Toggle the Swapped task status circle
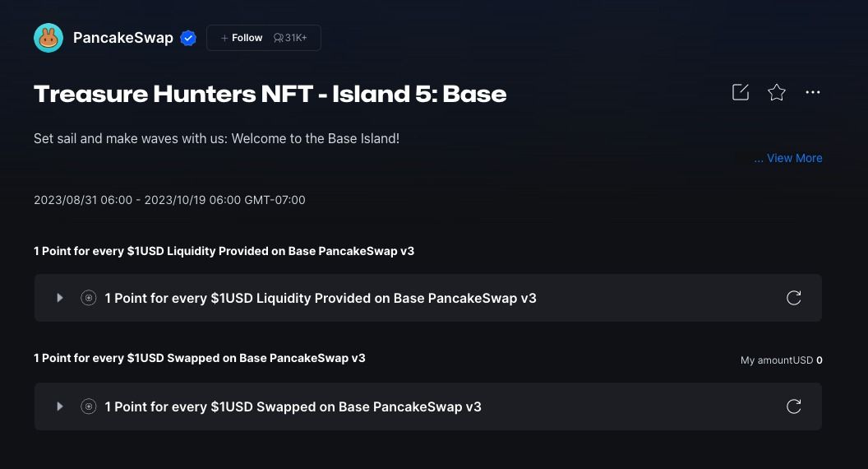 (89, 406)
